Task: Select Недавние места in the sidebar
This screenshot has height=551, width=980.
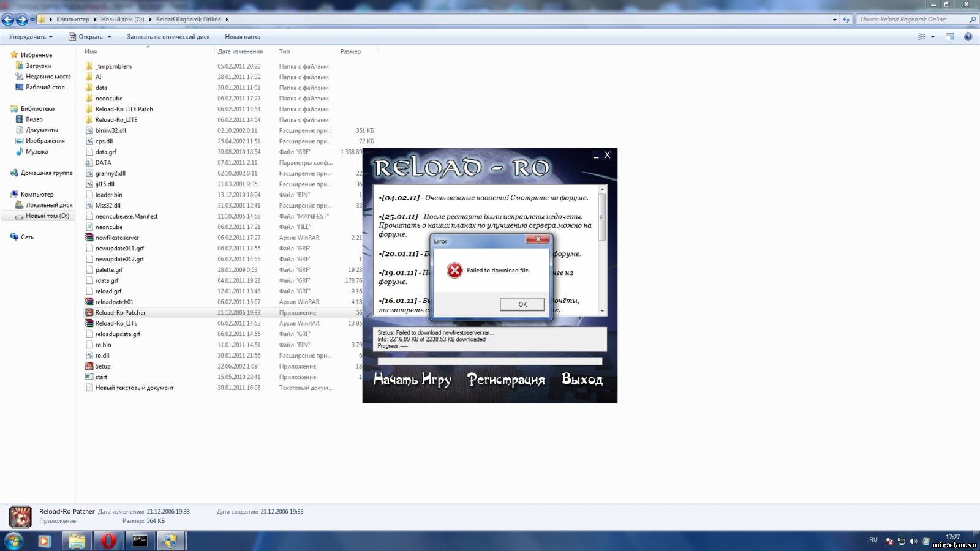Action: pyautogui.click(x=48, y=77)
